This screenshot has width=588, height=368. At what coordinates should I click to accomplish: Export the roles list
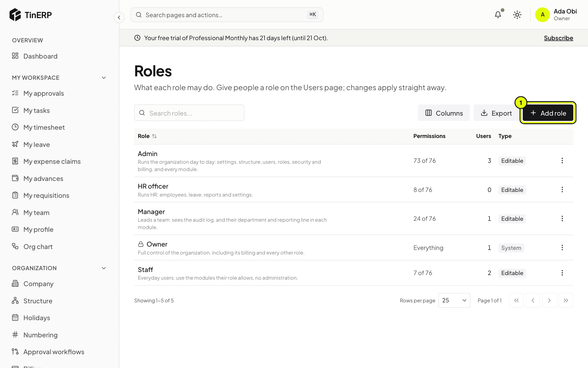tap(496, 113)
